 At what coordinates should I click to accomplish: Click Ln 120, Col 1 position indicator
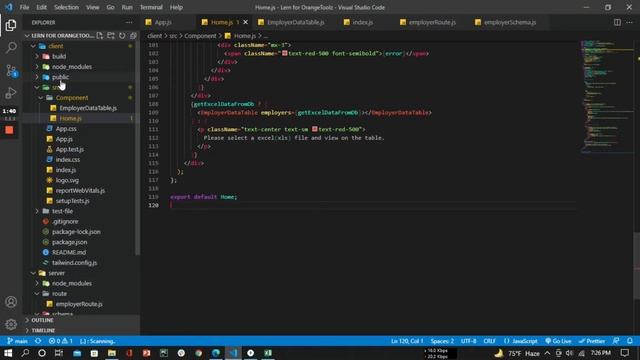pos(407,341)
